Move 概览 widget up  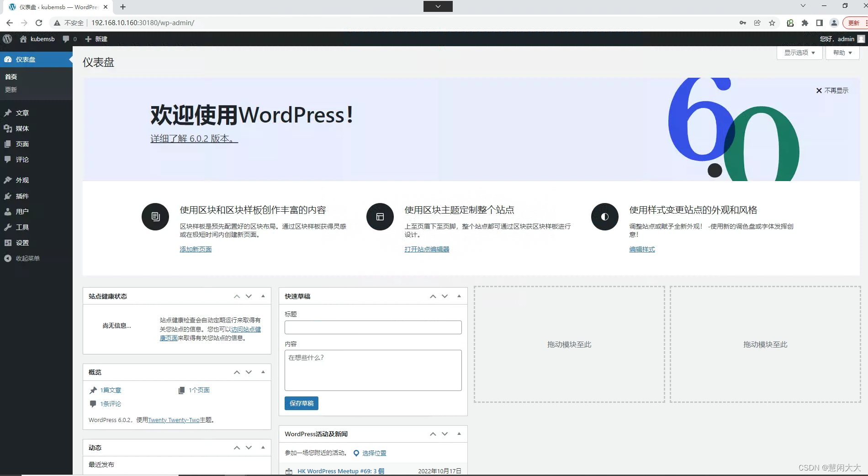tap(237, 372)
